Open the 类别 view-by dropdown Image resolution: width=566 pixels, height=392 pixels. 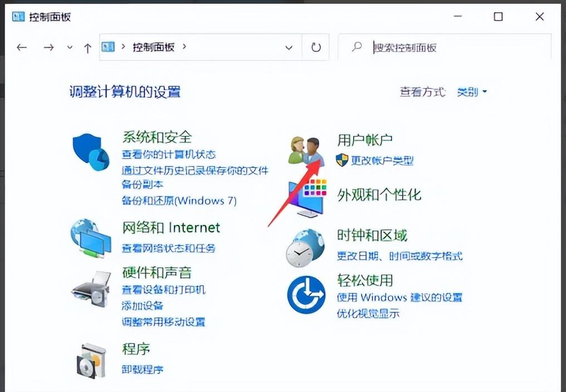click(472, 92)
